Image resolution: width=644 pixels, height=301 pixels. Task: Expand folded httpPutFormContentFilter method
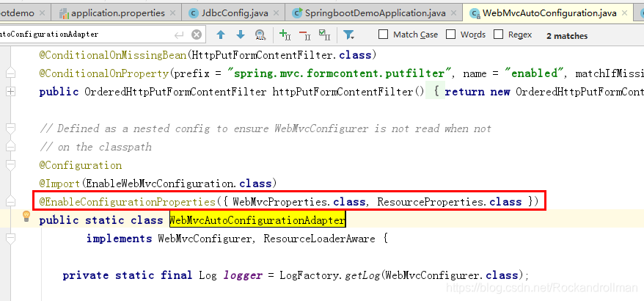(x=11, y=92)
